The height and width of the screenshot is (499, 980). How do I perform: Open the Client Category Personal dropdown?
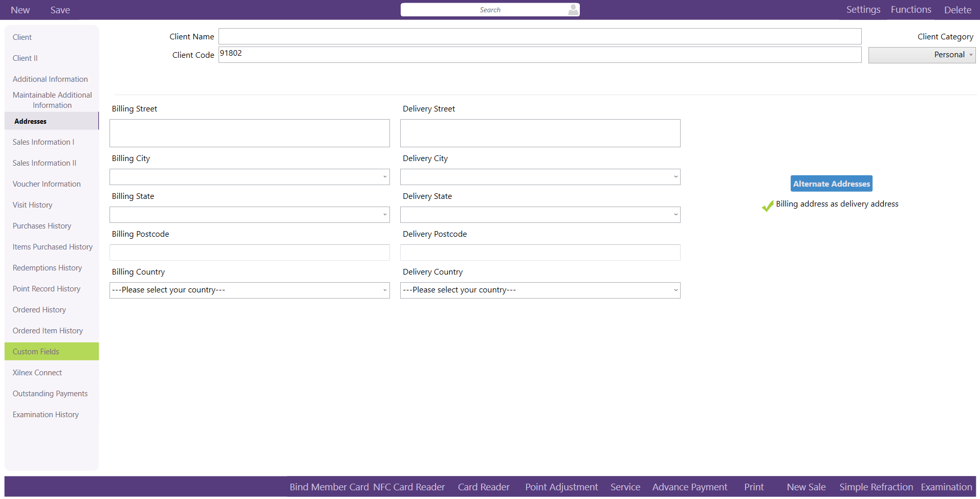[x=922, y=55]
